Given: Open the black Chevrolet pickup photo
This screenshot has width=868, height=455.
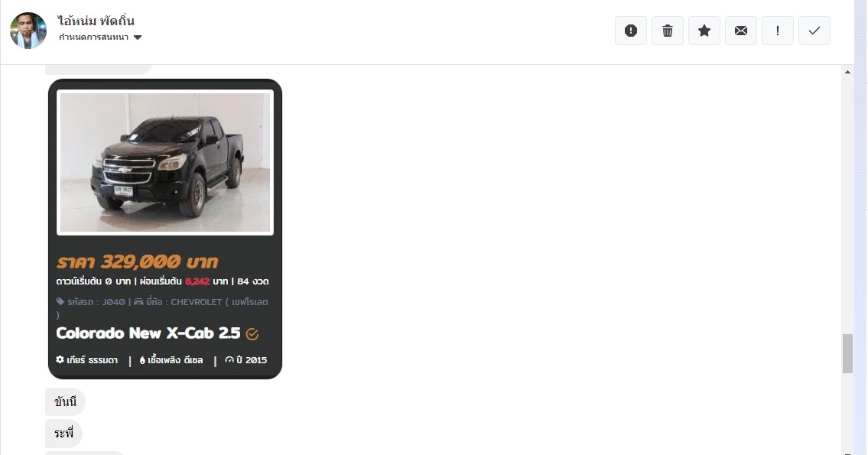Looking at the screenshot, I should [x=165, y=162].
